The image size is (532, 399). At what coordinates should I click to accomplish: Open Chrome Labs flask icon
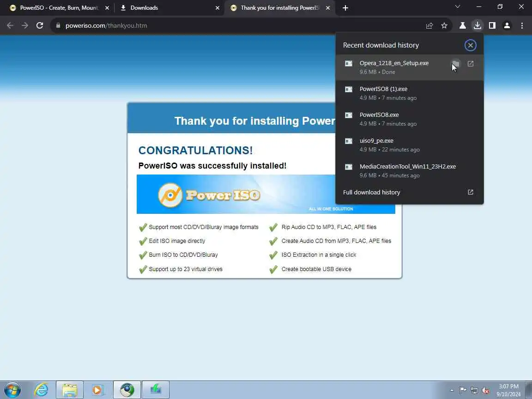click(462, 25)
